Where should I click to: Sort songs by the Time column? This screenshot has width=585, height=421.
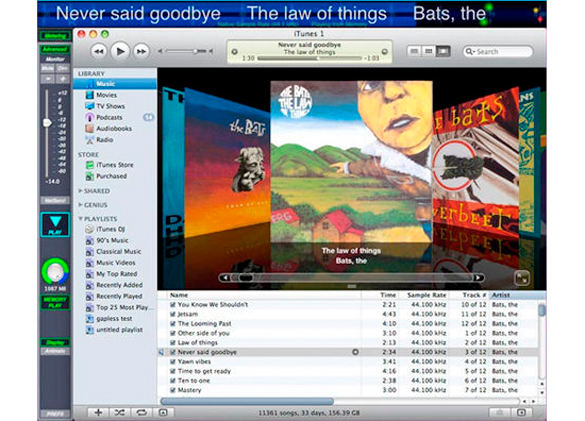(380, 295)
